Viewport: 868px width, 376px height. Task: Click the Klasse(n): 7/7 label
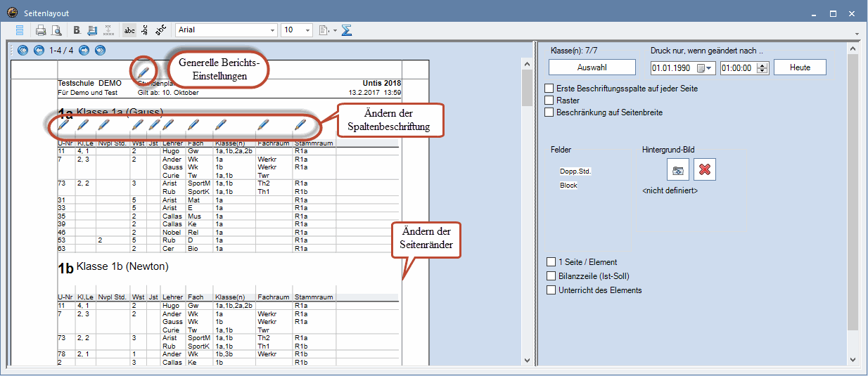click(x=574, y=50)
